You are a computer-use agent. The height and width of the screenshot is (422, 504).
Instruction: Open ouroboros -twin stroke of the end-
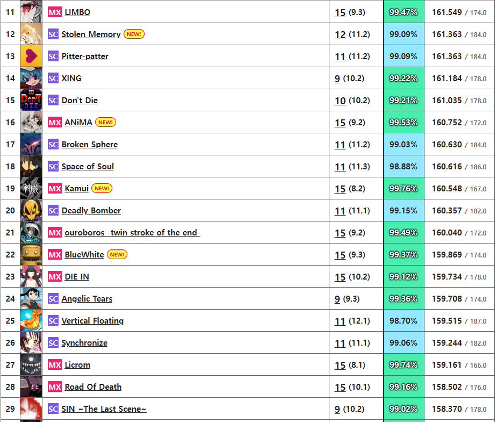click(132, 233)
